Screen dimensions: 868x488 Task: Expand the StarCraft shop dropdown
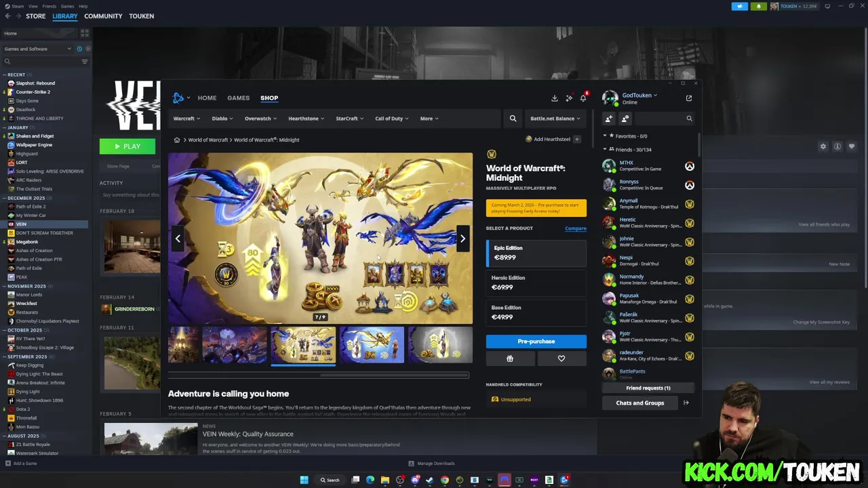point(350,119)
